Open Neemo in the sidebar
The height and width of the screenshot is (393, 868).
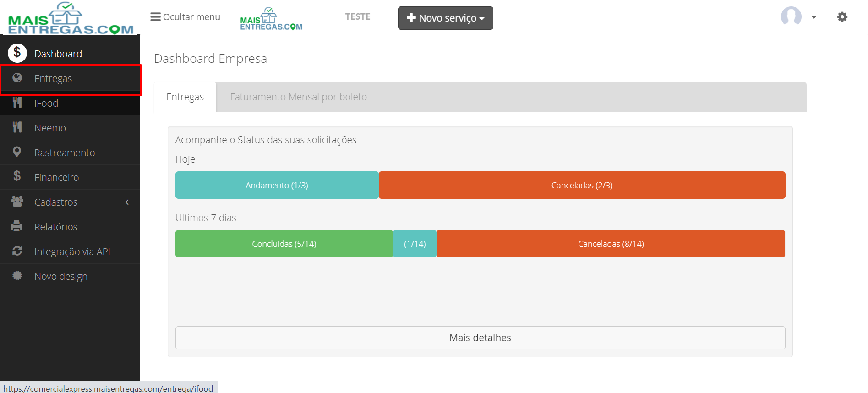coord(70,128)
